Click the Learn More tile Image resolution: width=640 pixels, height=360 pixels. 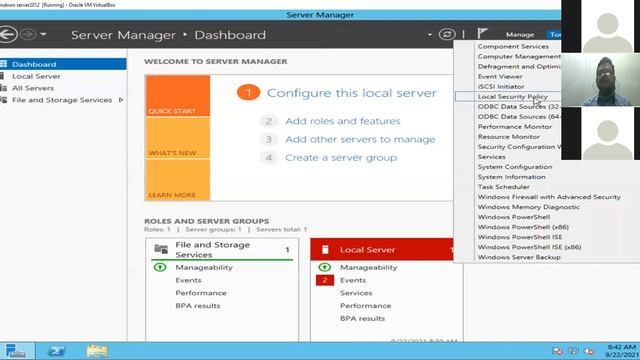coord(178,180)
